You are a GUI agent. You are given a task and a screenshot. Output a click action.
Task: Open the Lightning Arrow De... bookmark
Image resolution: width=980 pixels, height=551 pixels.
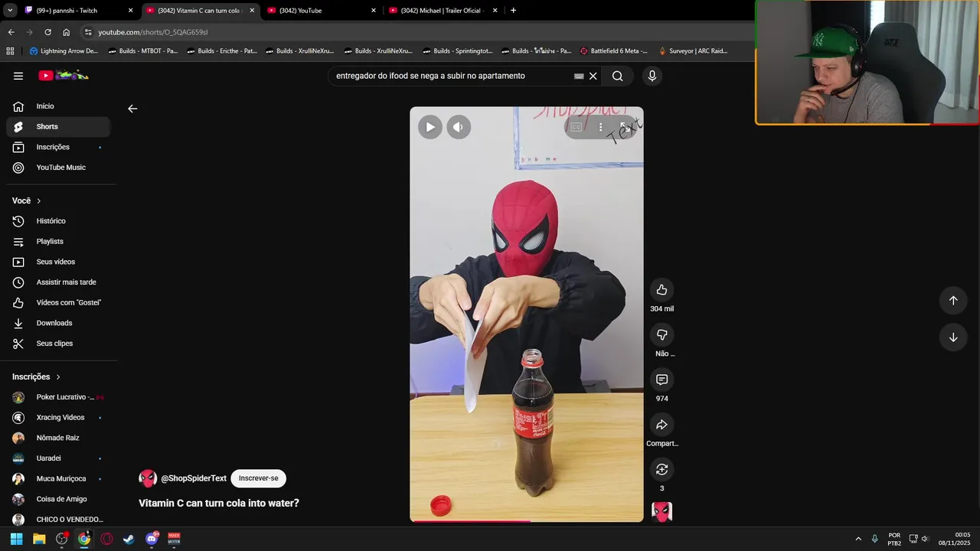point(64,51)
